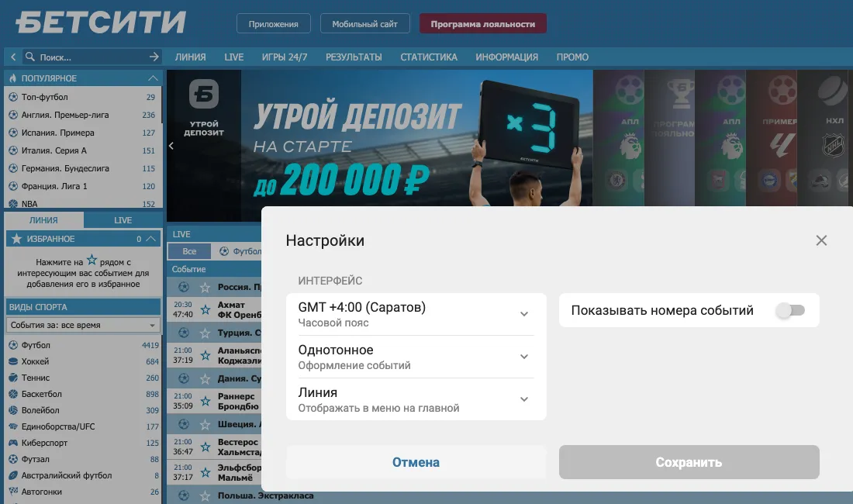Click the Единоборства/UFC sport icon
The image size is (853, 504).
(x=14, y=426)
